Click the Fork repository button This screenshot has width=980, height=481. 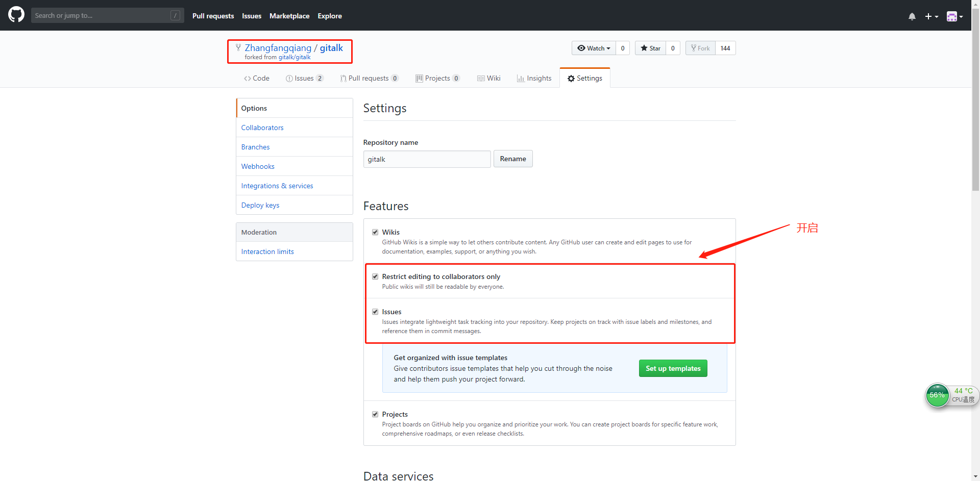tap(700, 48)
